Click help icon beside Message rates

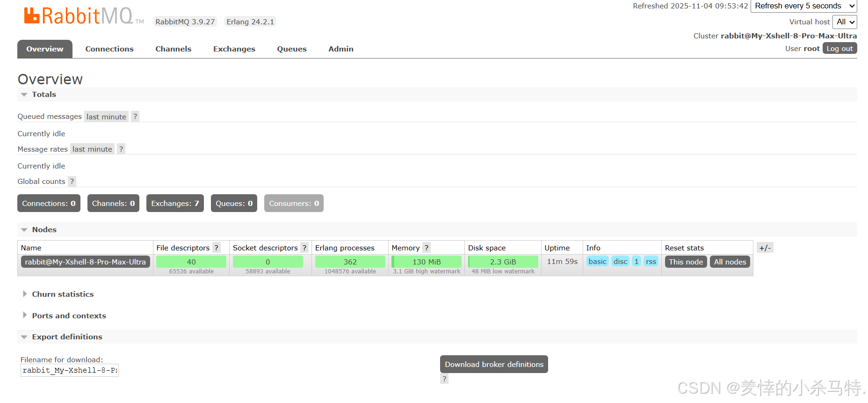click(x=121, y=149)
